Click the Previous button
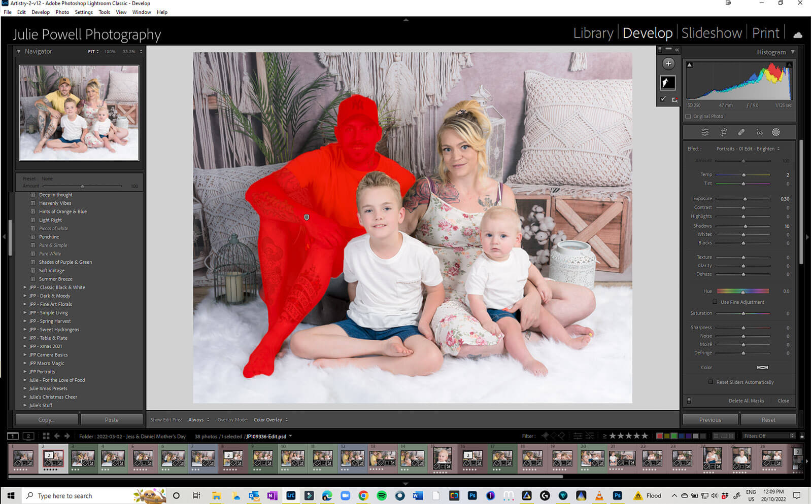Screen dimensions: 812x504 [709, 420]
